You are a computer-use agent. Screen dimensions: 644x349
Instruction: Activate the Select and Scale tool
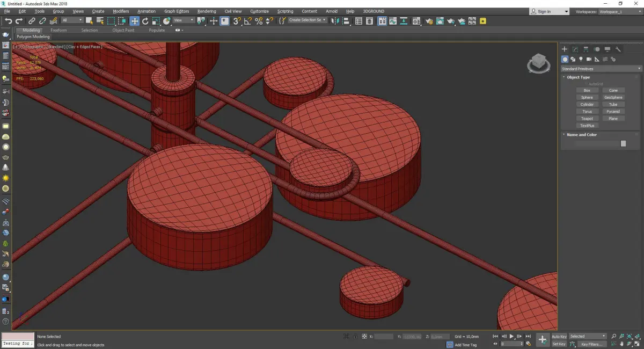point(156,21)
